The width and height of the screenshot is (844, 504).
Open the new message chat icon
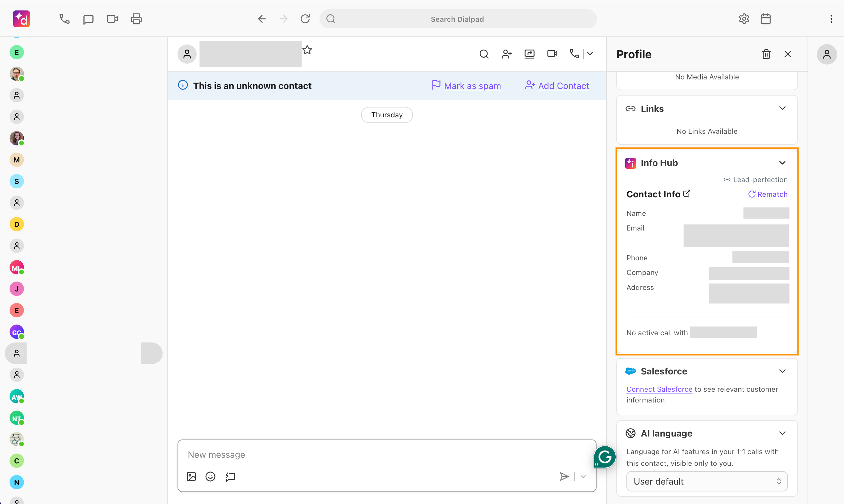[88, 19]
